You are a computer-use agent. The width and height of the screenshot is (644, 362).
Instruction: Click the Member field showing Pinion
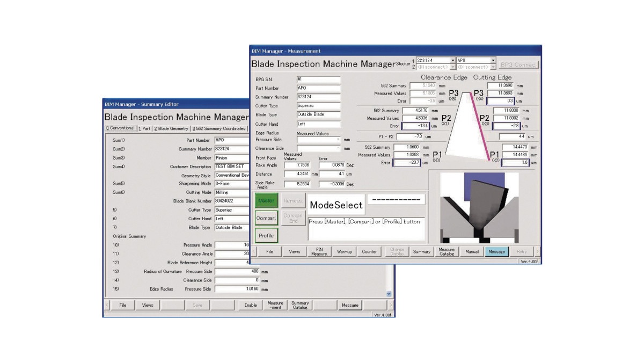pyautogui.click(x=232, y=157)
